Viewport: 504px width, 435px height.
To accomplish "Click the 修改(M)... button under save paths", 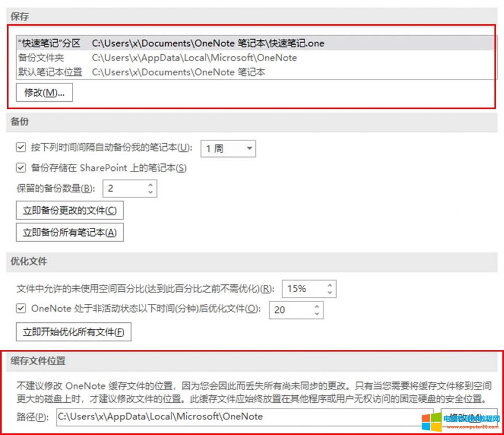I will [44, 92].
